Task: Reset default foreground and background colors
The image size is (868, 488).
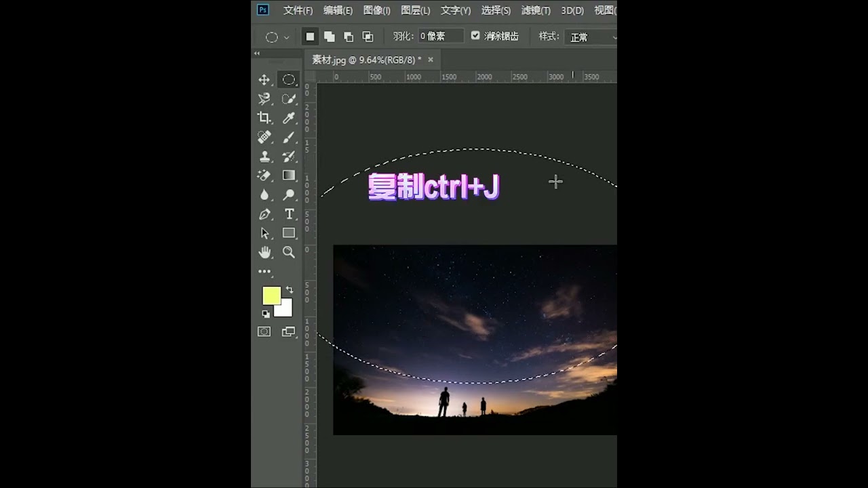Action: coord(265,314)
